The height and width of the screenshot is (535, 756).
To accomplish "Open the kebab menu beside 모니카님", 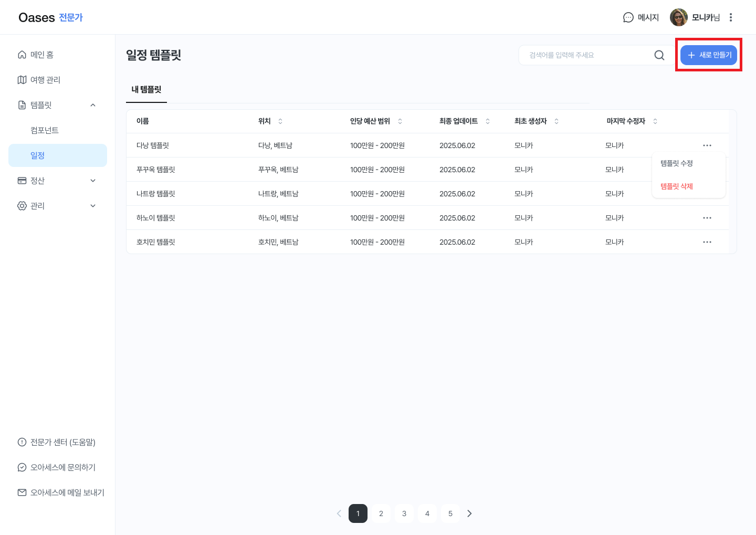I will (x=730, y=17).
